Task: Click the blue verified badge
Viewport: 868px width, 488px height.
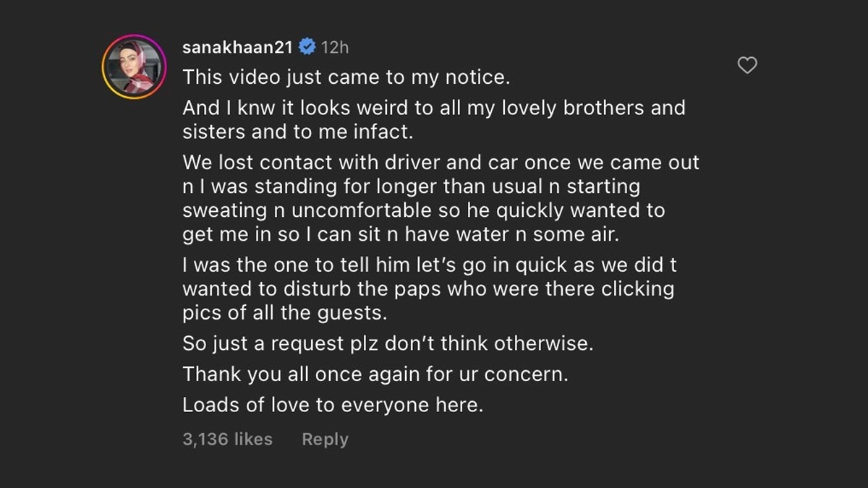Action: pyautogui.click(x=307, y=48)
